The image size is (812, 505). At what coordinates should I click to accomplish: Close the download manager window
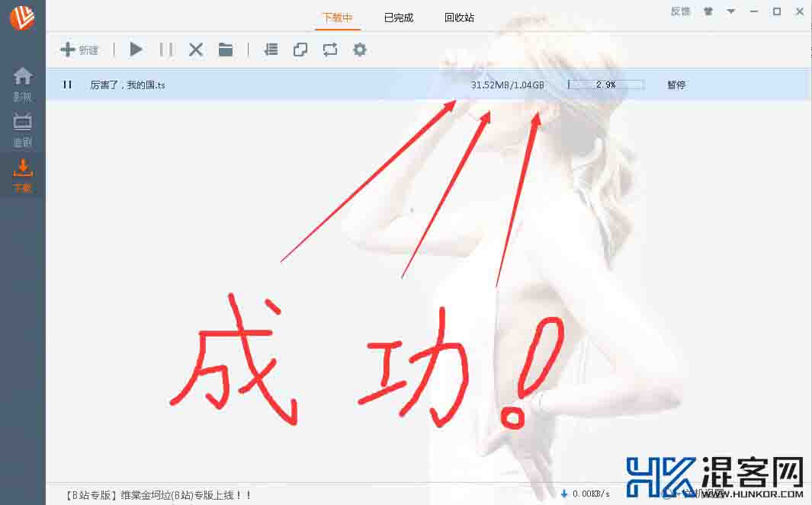click(800, 11)
